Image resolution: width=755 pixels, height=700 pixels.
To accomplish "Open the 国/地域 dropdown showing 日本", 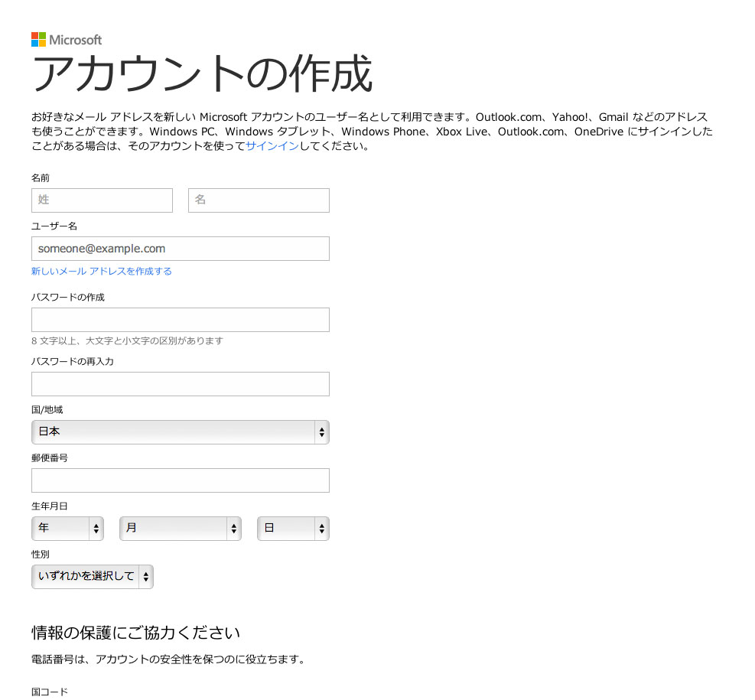I will pos(181,431).
